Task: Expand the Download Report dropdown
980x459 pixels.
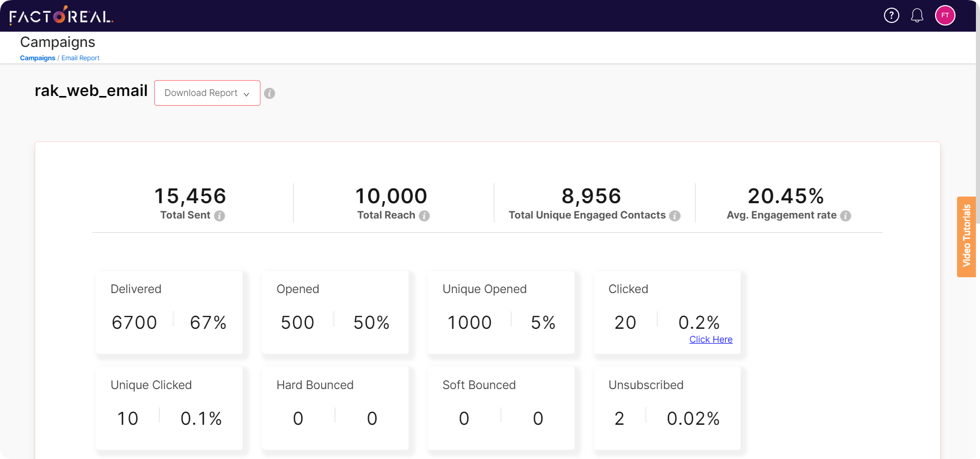Action: (x=207, y=93)
